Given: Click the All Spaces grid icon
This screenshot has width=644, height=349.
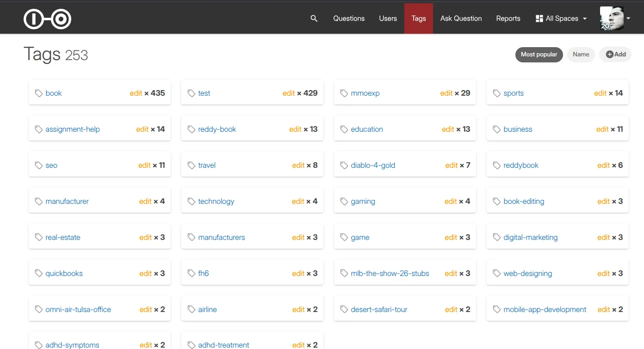Looking at the screenshot, I should click(539, 18).
